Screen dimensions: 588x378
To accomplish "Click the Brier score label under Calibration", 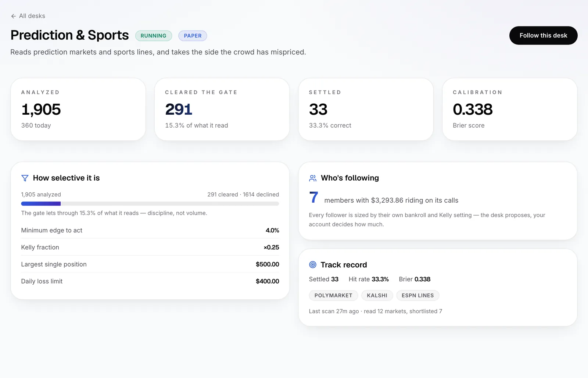I will coord(469,125).
